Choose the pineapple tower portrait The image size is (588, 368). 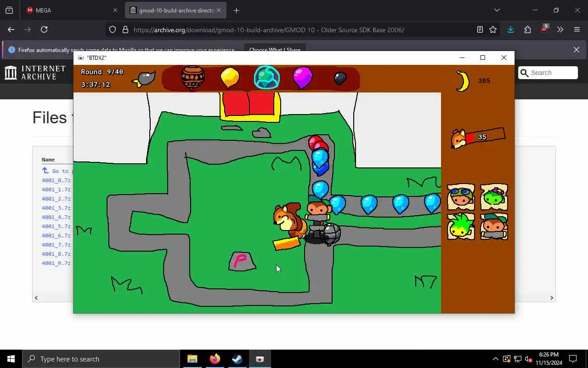tap(461, 226)
